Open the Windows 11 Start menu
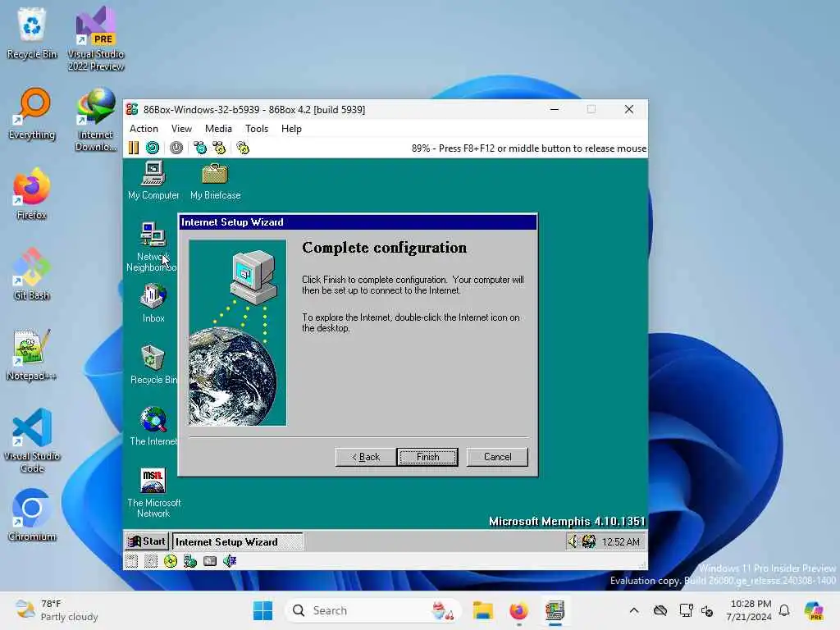This screenshot has width=840, height=630. (262, 610)
